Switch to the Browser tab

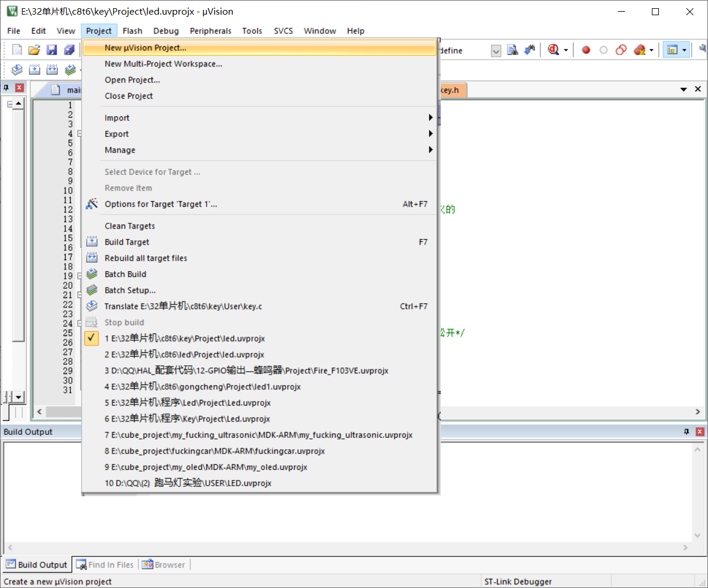click(164, 565)
